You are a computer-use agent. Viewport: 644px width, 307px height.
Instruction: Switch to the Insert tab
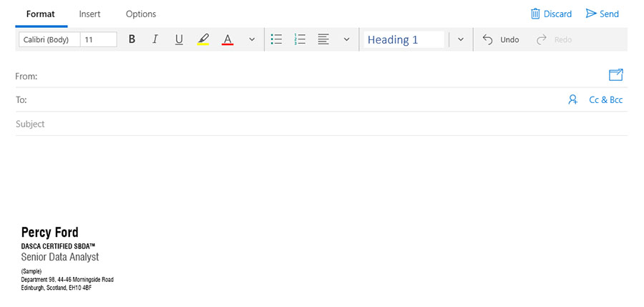tap(89, 14)
